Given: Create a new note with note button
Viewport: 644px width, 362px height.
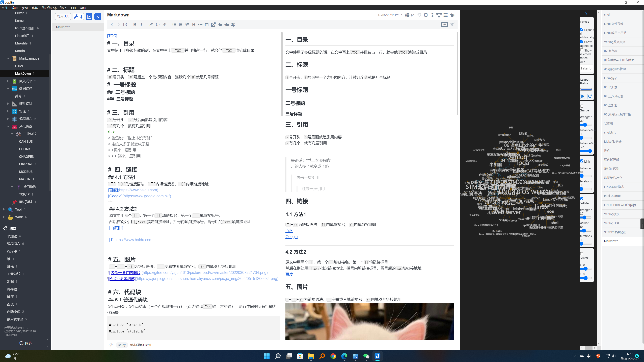Looking at the screenshot, I should pos(97,16).
